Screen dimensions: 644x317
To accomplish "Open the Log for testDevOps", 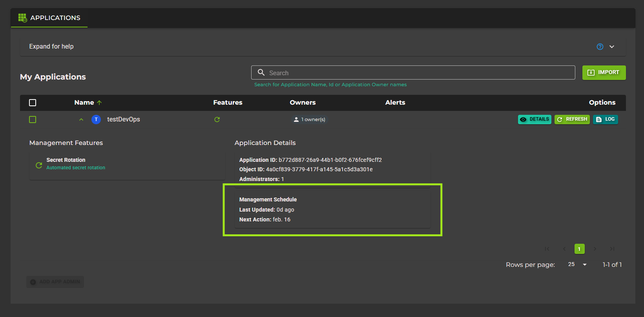I will click(x=605, y=120).
